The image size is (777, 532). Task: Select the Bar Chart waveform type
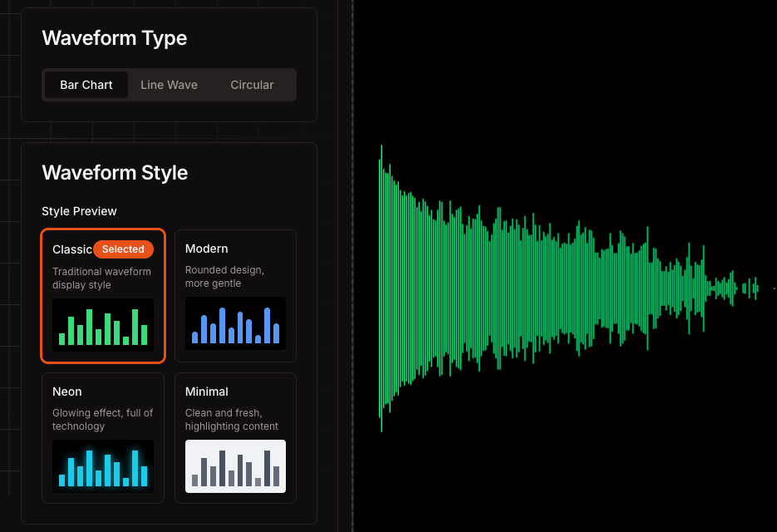86,85
